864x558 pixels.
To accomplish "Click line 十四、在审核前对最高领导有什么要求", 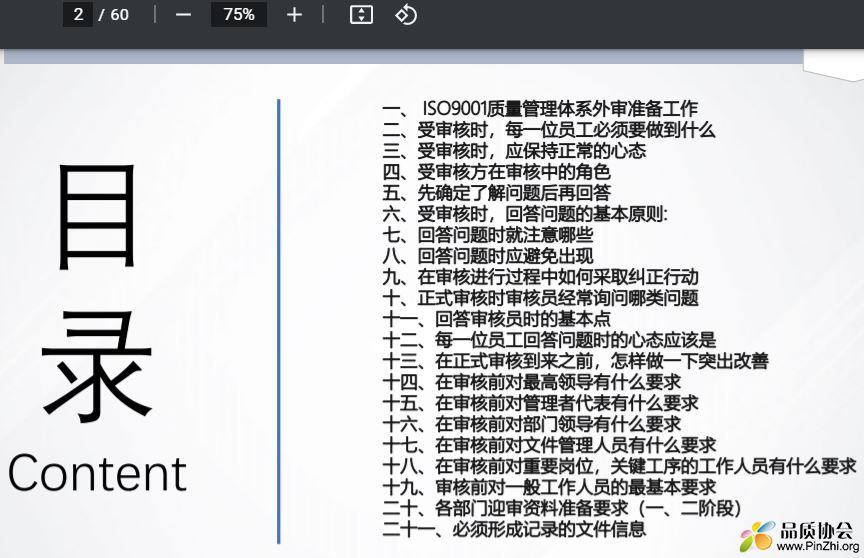I will pos(532,382).
